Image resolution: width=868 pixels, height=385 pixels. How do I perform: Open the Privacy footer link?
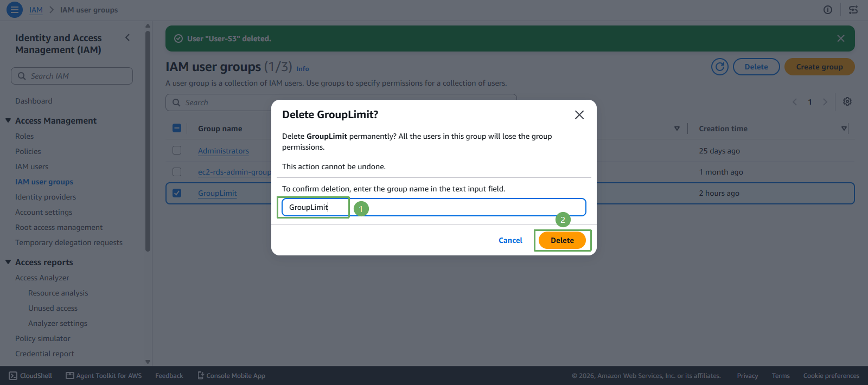pos(748,376)
